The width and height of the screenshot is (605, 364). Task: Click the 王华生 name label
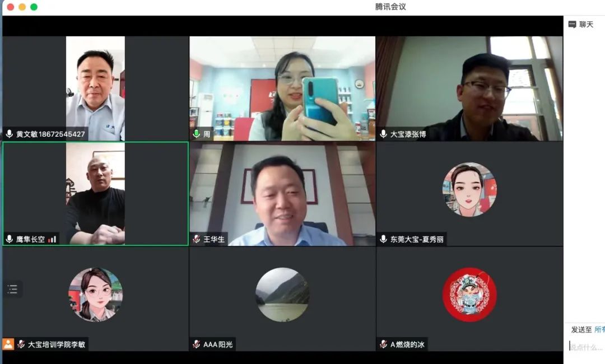[214, 239]
